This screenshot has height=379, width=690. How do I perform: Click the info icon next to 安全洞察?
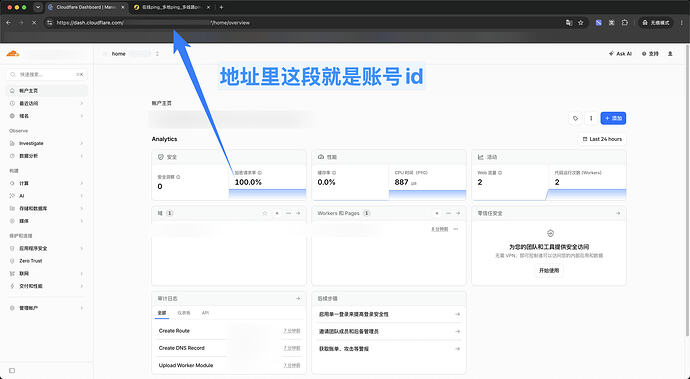[178, 177]
